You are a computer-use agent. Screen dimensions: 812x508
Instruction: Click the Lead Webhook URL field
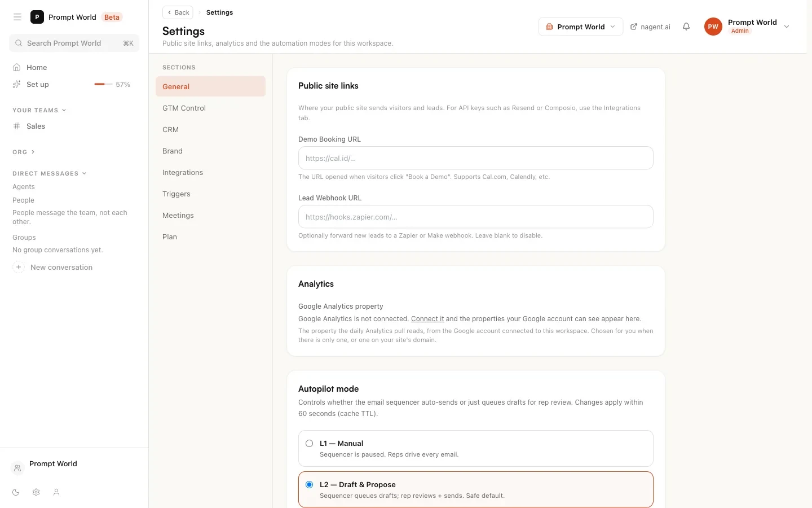click(x=475, y=217)
